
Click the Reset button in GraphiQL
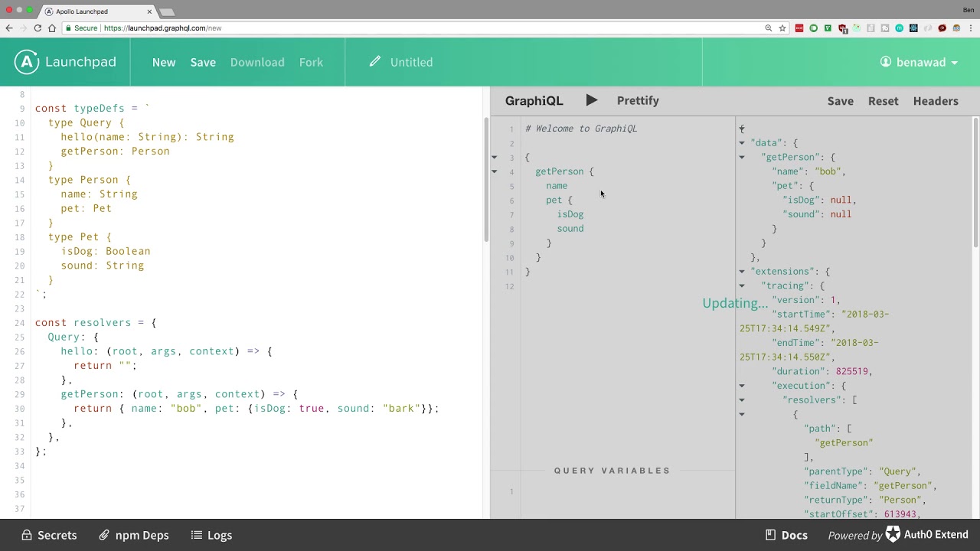[883, 101]
